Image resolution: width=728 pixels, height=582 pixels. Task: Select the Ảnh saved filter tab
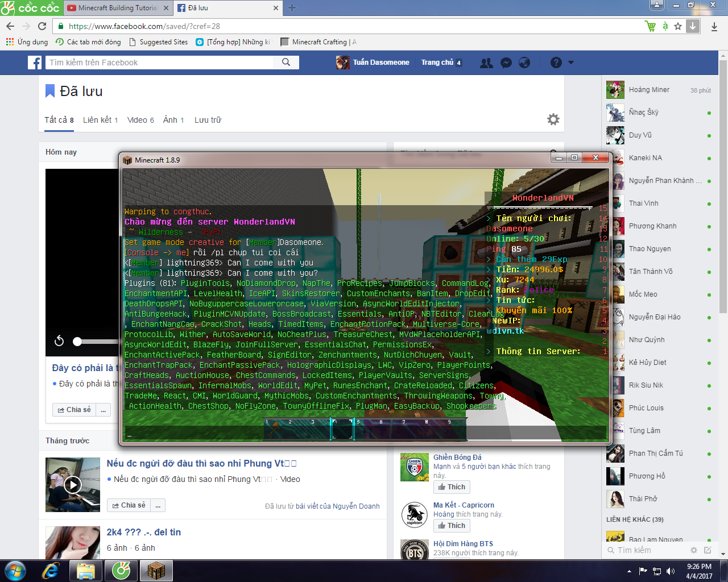173,120
